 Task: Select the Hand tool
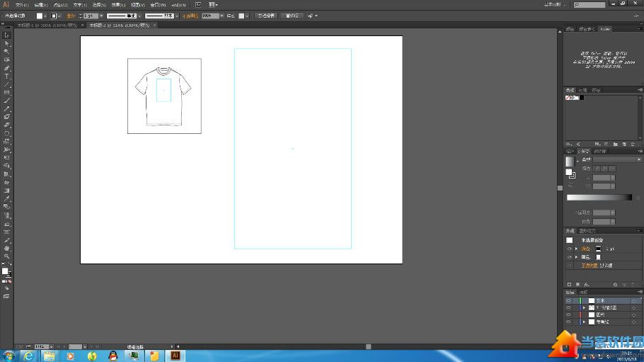6,248
